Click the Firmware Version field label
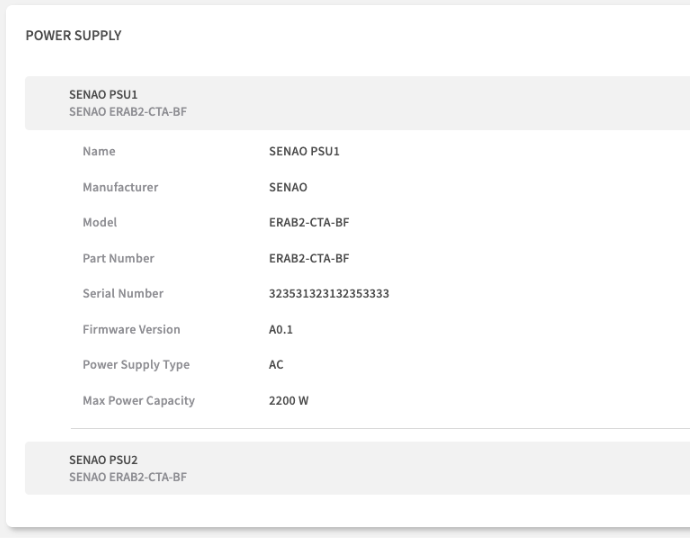The height and width of the screenshot is (538, 690). (x=131, y=329)
